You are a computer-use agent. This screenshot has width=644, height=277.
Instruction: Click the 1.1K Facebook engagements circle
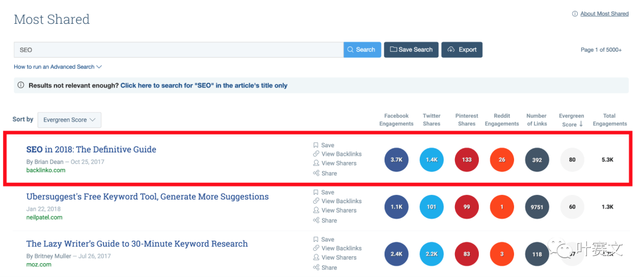[397, 207]
